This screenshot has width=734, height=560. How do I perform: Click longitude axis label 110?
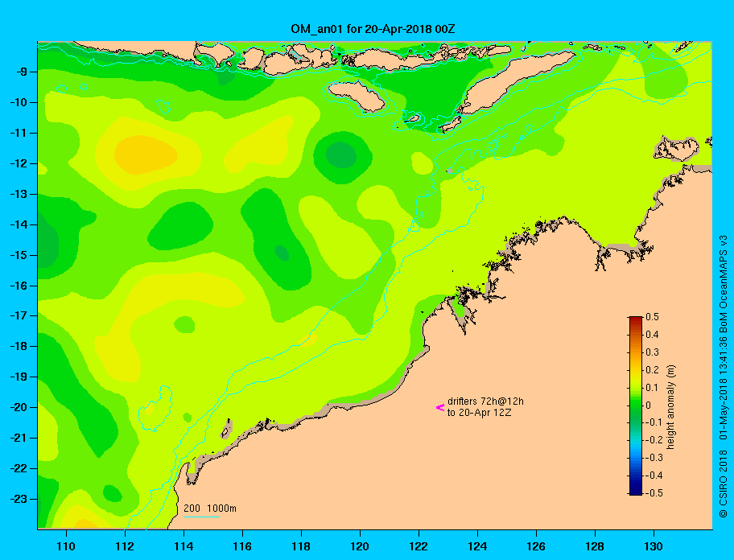[66, 546]
